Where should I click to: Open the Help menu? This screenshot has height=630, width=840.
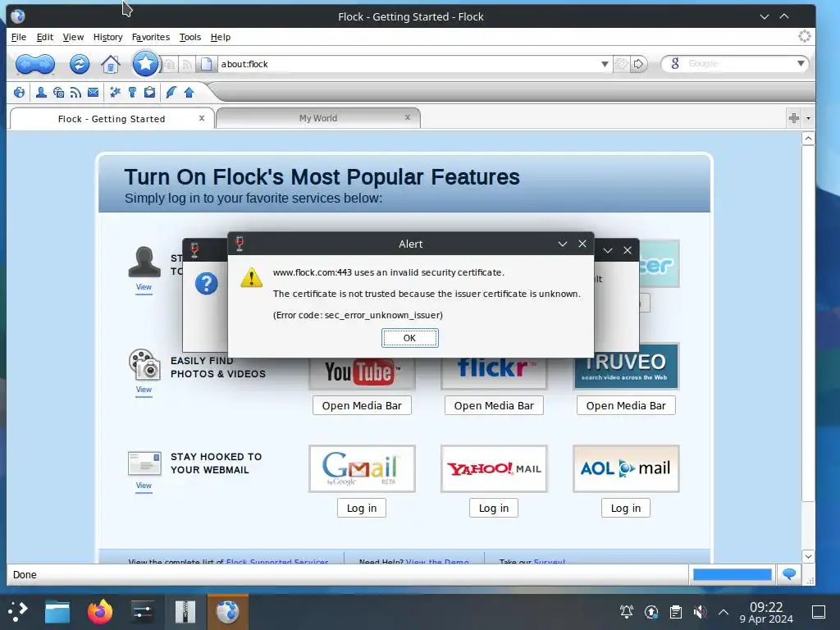pyautogui.click(x=220, y=37)
